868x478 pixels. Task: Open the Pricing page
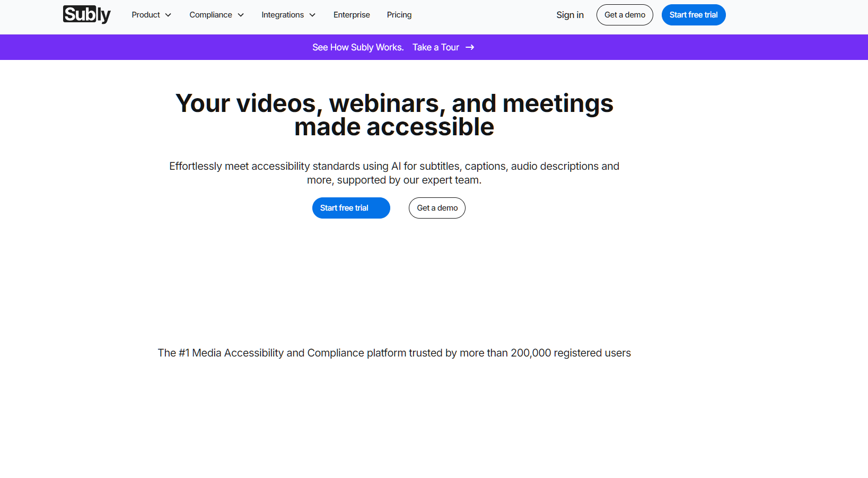[399, 15]
